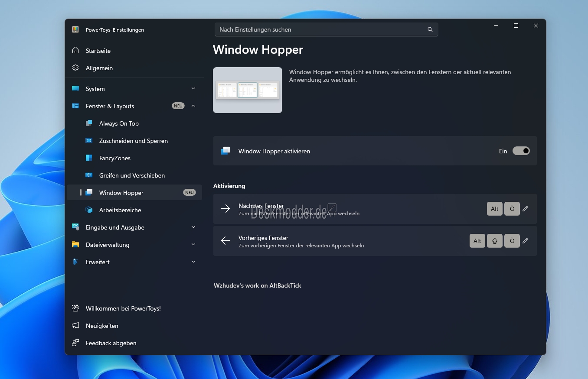Open the Arbeitsbereiche page
This screenshot has width=588, height=379.
(134, 210)
